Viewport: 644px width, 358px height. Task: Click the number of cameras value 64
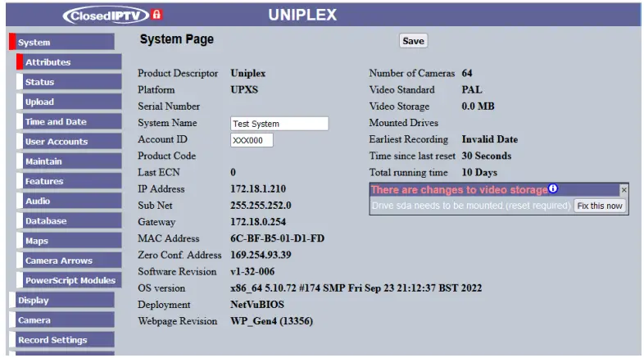point(467,73)
